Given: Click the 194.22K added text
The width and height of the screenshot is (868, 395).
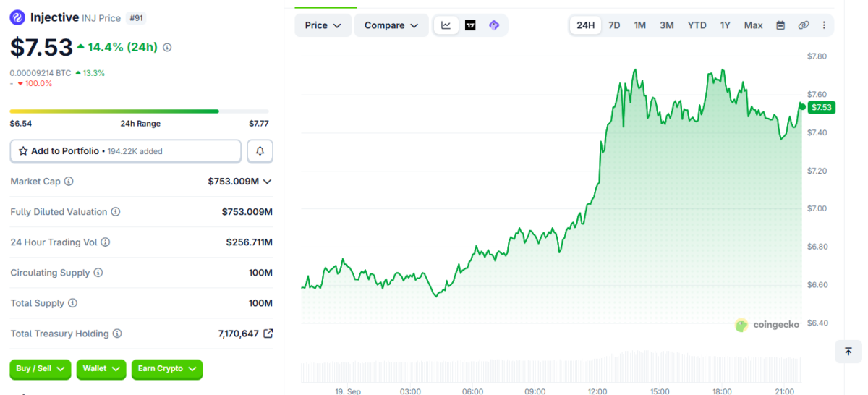Looking at the screenshot, I should point(135,151).
